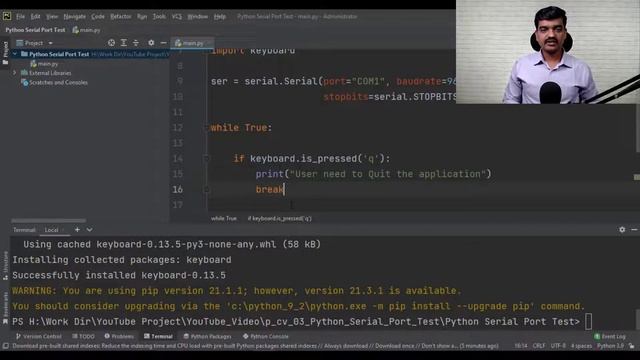Image resolution: width=640 pixels, height=360 pixels.
Task: Open the Run menu
Action: coord(142,17)
